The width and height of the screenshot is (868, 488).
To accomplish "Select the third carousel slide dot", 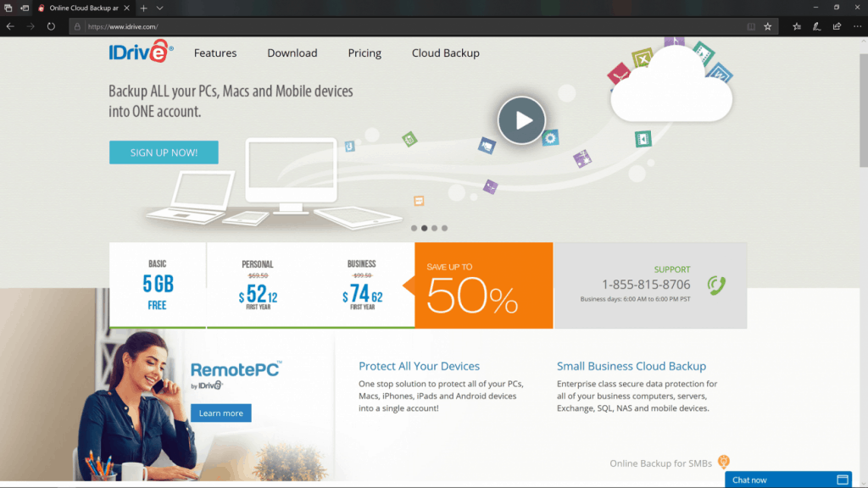I will (x=435, y=228).
